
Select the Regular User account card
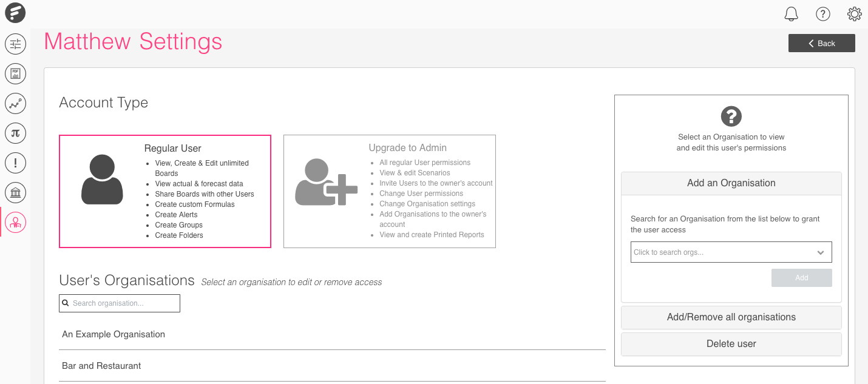pyautogui.click(x=165, y=191)
